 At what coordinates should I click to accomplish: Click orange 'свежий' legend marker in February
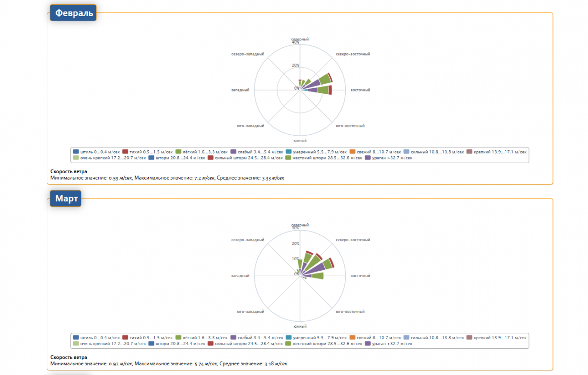pos(353,151)
